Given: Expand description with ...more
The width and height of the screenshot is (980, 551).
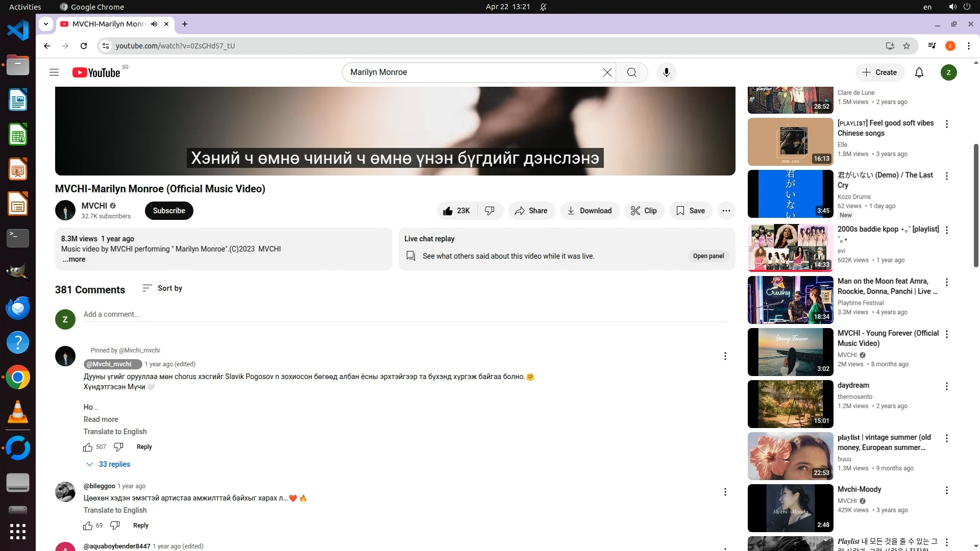Looking at the screenshot, I should (74, 259).
